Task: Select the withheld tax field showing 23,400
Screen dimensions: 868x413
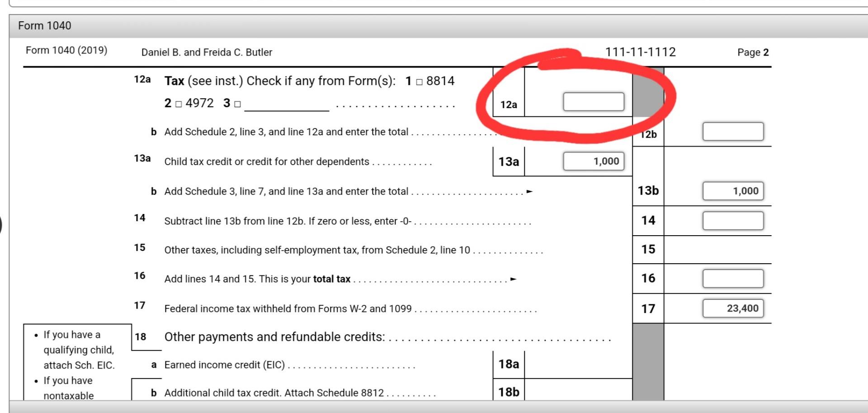Action: [732, 308]
